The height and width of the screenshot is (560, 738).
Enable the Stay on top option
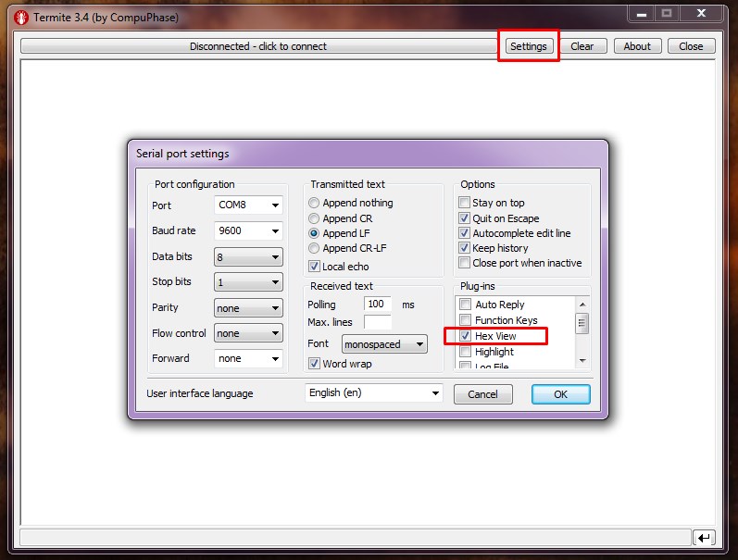(x=465, y=203)
